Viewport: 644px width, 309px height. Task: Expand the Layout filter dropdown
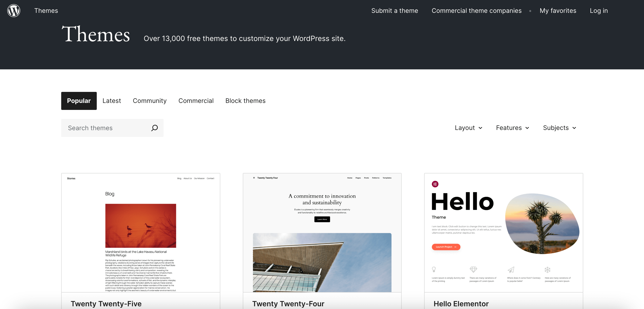(x=468, y=128)
